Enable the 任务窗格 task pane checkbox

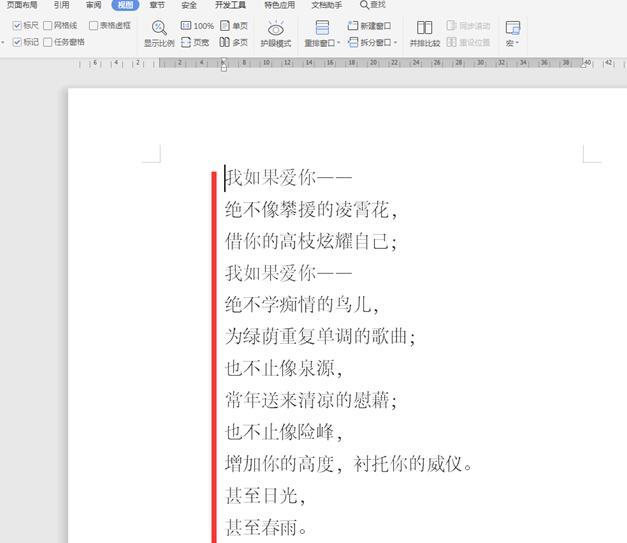[48, 42]
